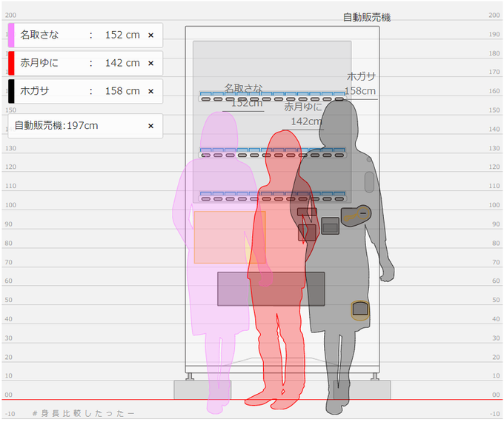Viewport: 504px width, 422px height.
Task: Click the 名取さな label above pink silhouette
Action: pos(243,88)
